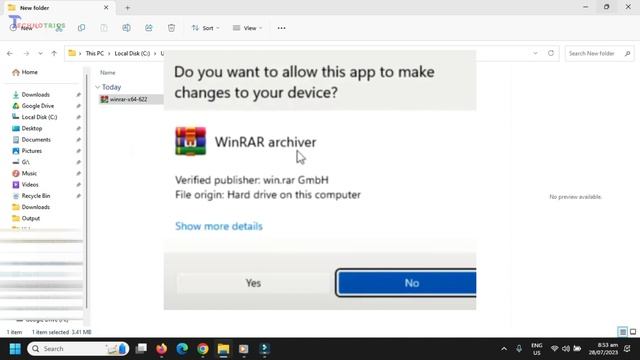Click the Forward navigation arrow
This screenshot has width=640, height=360.
tap(26, 53)
